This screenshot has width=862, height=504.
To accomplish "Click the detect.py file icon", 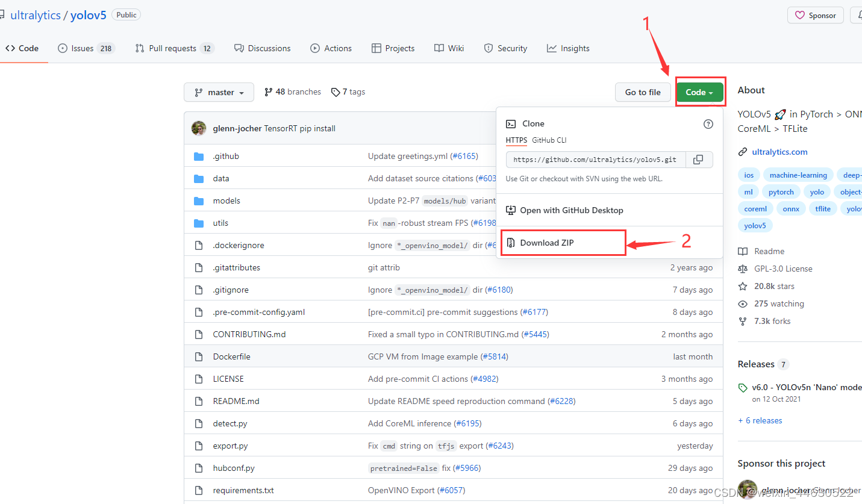I will 199,424.
